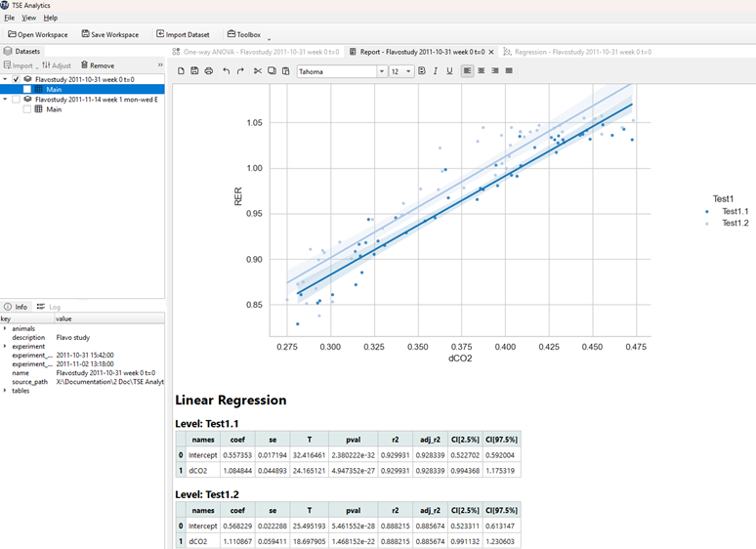Click the Import Dataset button
The image size is (756, 549).
pos(185,34)
